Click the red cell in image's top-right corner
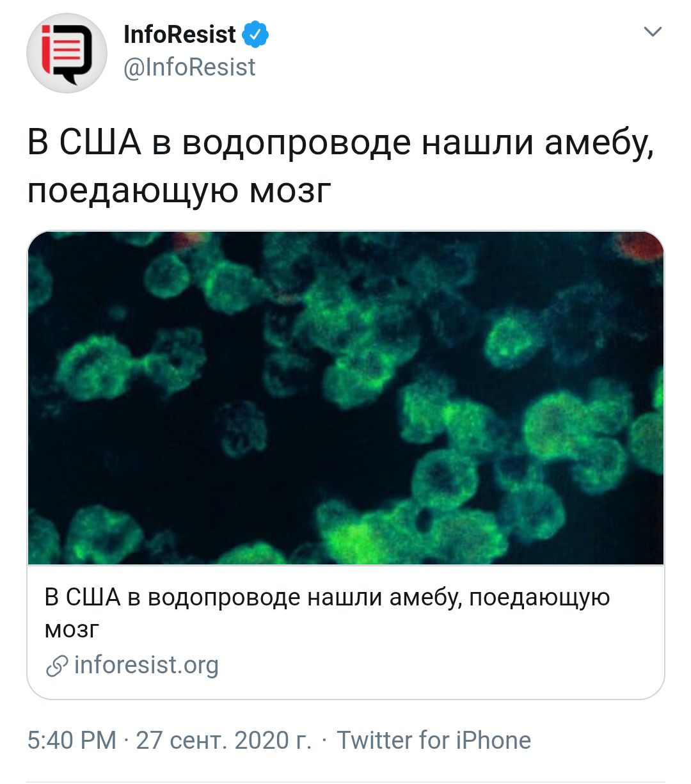 point(641,246)
